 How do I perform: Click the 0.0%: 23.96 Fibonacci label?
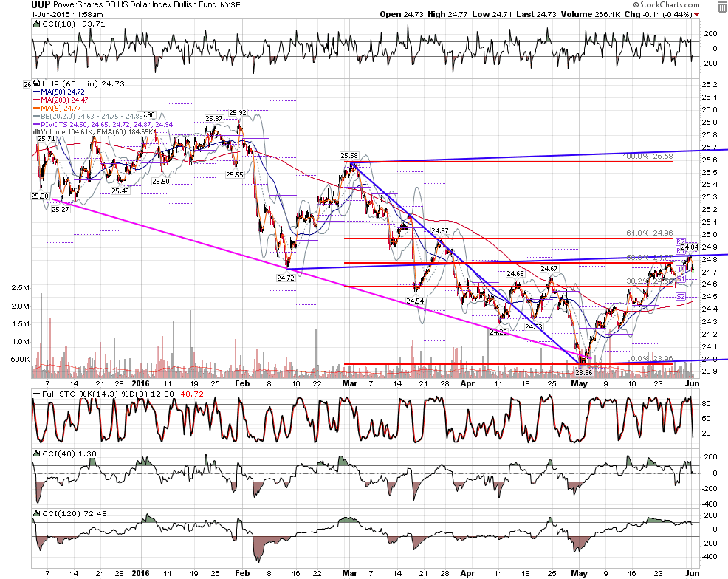tap(652, 358)
